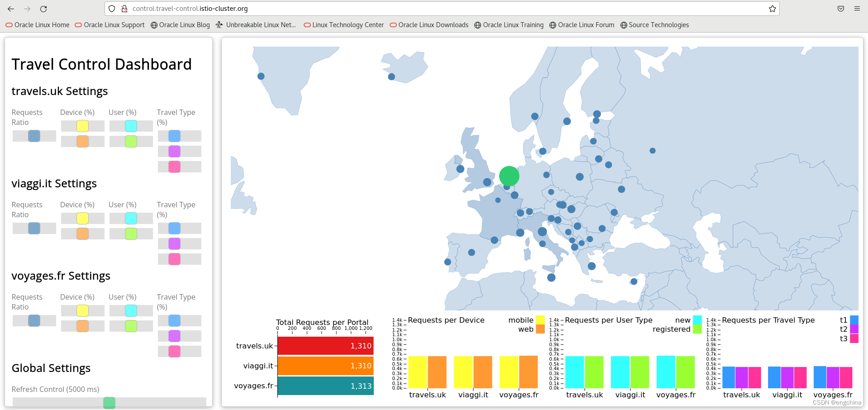868x410 pixels.
Task: Click the pink t3 legend swatch
Action: (x=854, y=338)
